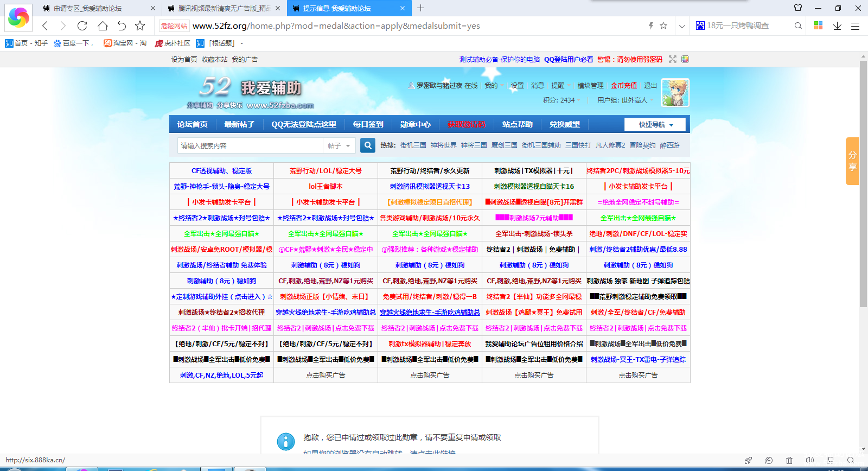Click the 360 browser logo icon

point(18,17)
